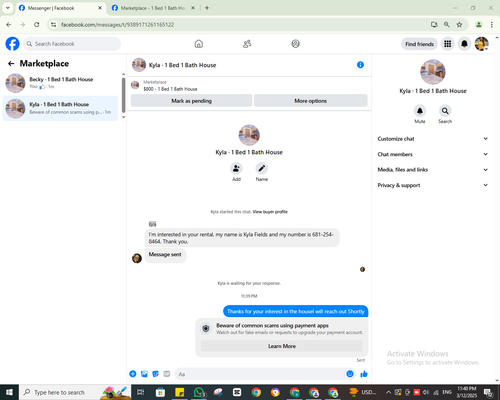
Task: Open a new browser tab
Action: 207,8
